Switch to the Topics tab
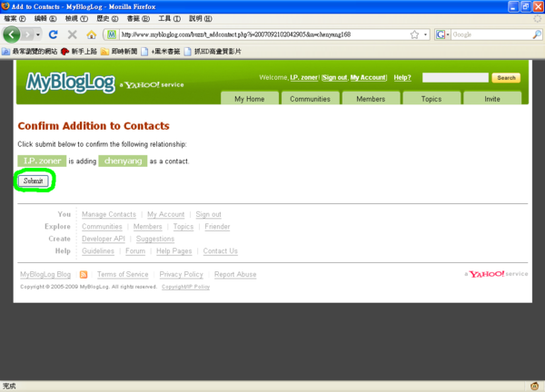Screen dimensions: 545x392 431,99
